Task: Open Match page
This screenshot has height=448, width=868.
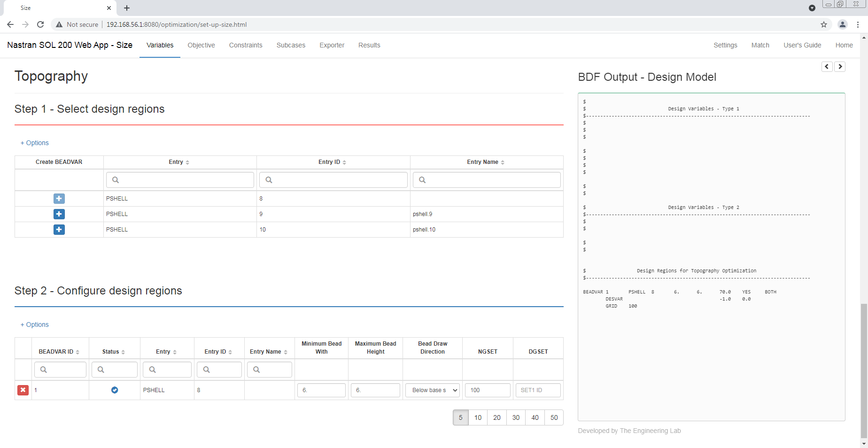Action: pyautogui.click(x=760, y=45)
